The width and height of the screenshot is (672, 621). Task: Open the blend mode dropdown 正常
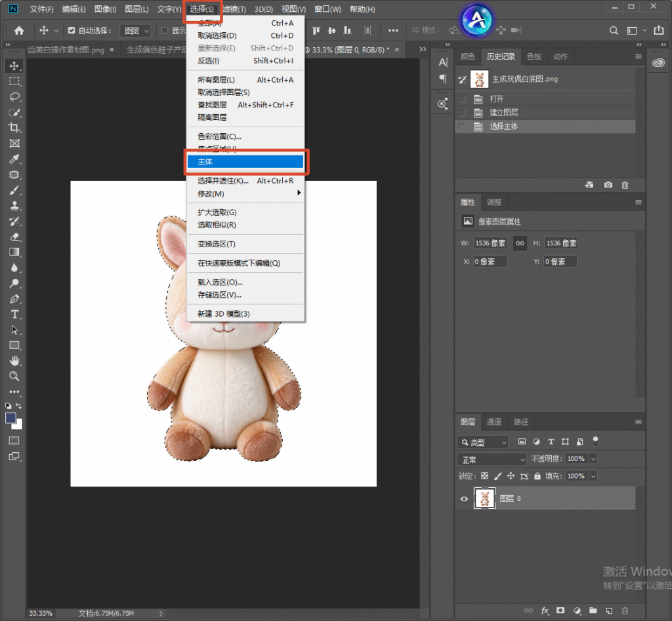(492, 460)
